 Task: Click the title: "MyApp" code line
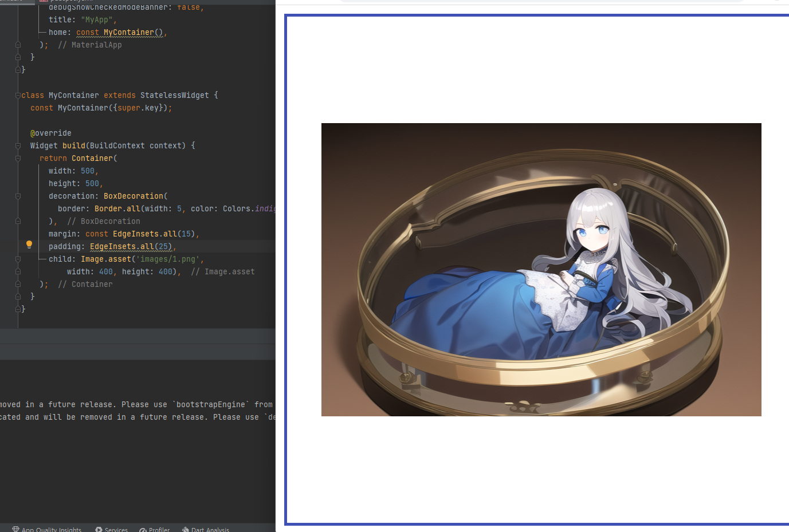click(83, 19)
